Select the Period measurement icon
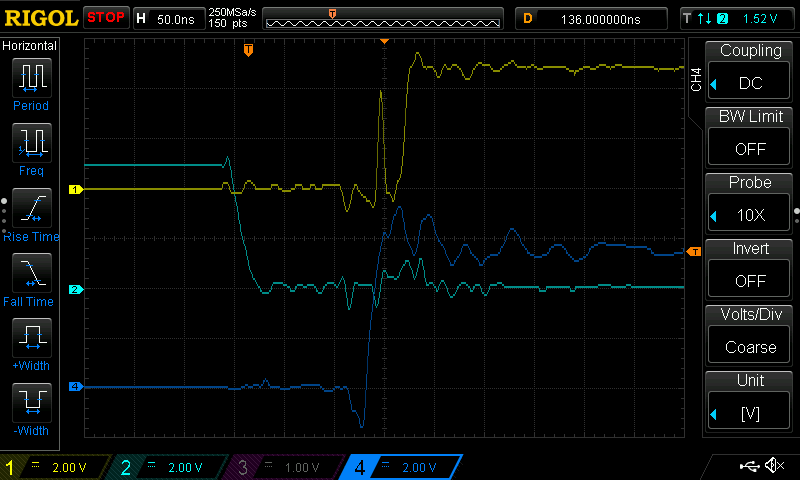The height and width of the screenshot is (480, 800). click(31, 79)
